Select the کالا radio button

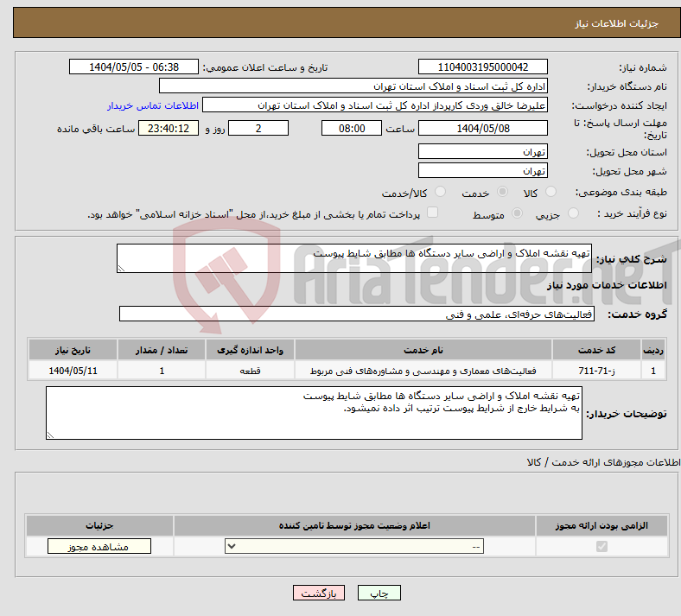tap(551, 192)
